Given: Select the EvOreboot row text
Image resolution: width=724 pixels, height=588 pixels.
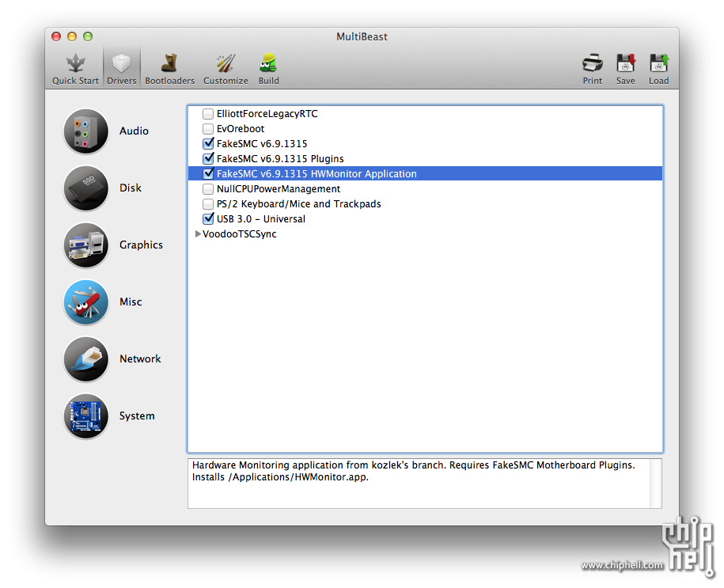Looking at the screenshot, I should click(x=241, y=129).
